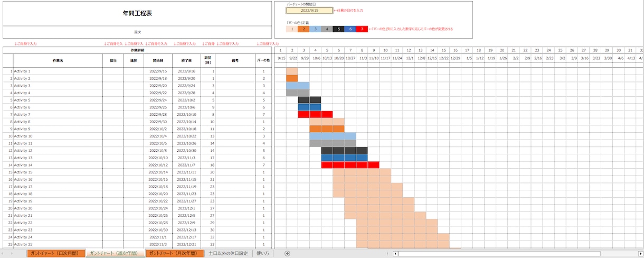Switch to ガントチャート（月次年間） sheet tab
This screenshot has height=258, width=644.
[175, 254]
